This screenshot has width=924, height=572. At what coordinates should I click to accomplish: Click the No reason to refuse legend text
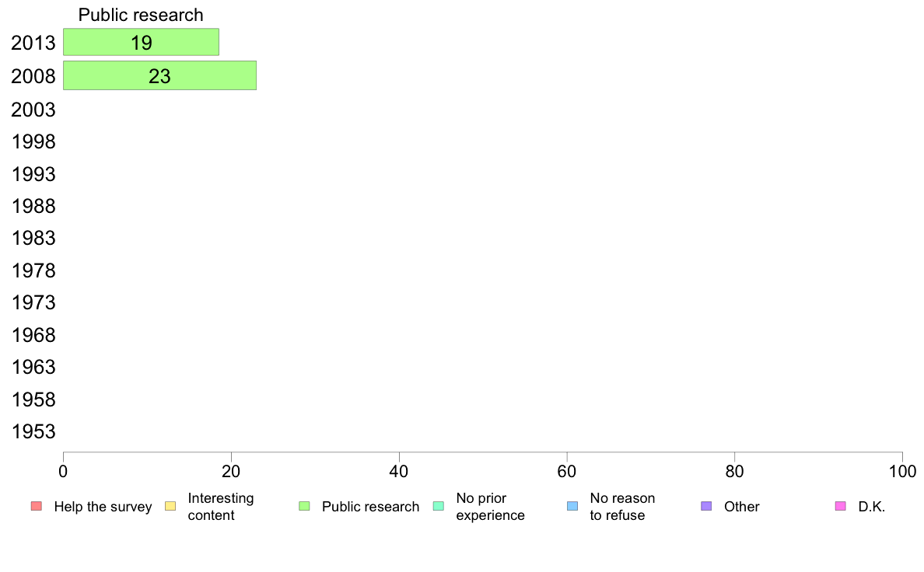pos(622,507)
